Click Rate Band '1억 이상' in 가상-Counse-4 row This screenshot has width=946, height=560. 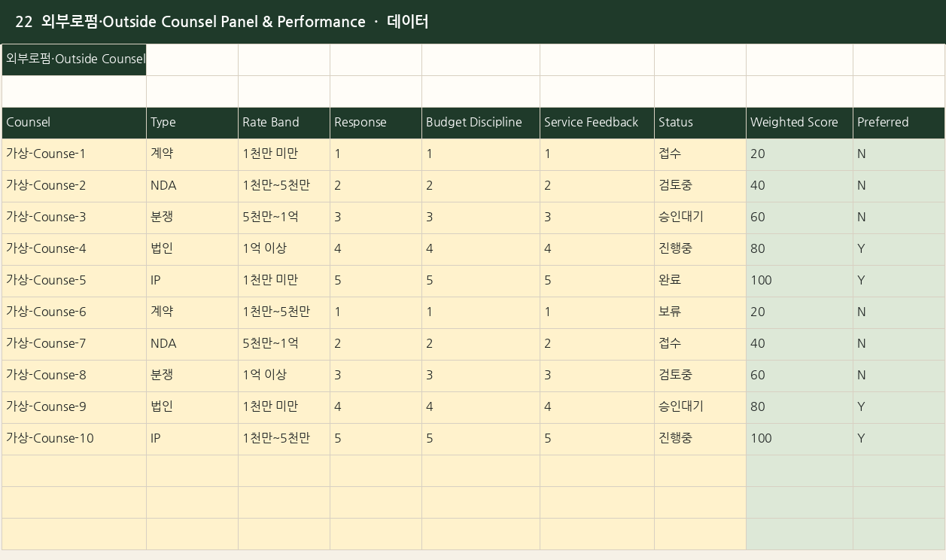284,249
